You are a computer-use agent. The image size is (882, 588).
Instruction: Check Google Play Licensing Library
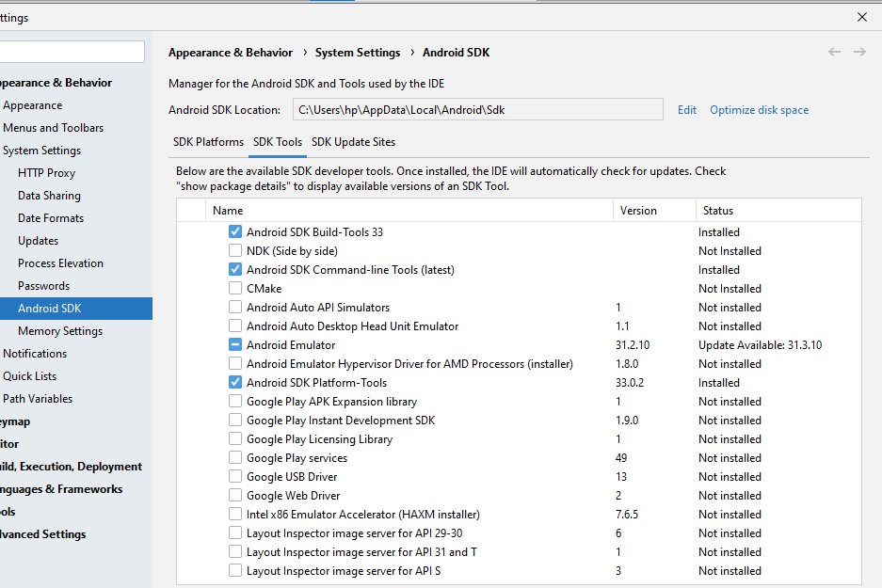click(x=235, y=439)
